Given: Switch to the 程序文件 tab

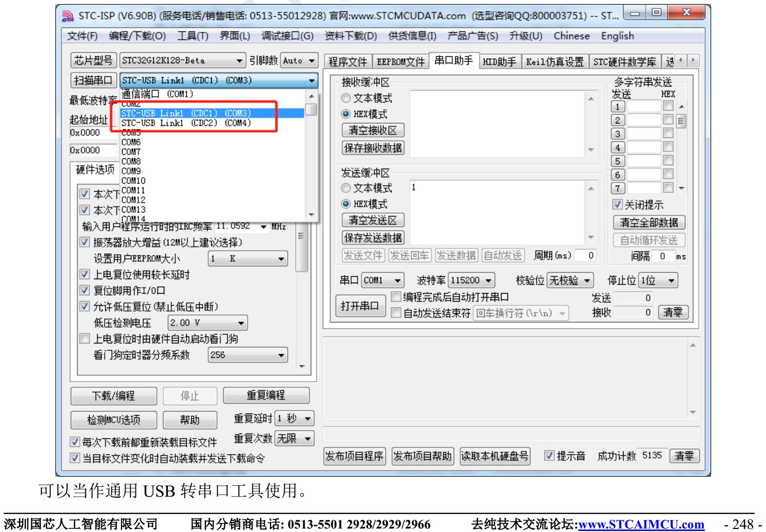Looking at the screenshot, I should tap(348, 62).
